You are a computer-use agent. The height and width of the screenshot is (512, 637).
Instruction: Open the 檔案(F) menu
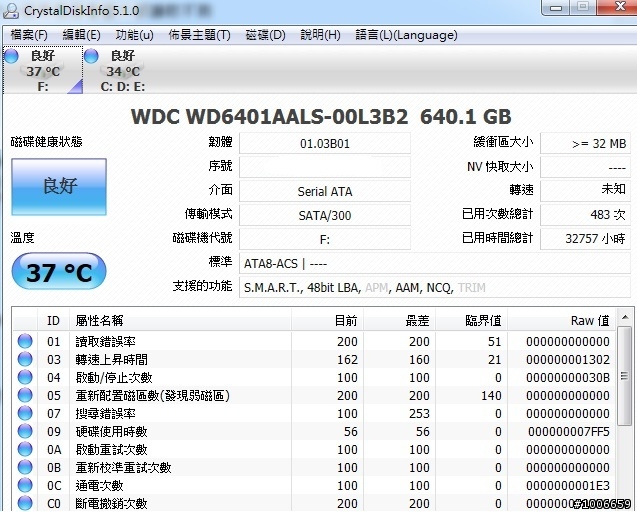(x=28, y=35)
